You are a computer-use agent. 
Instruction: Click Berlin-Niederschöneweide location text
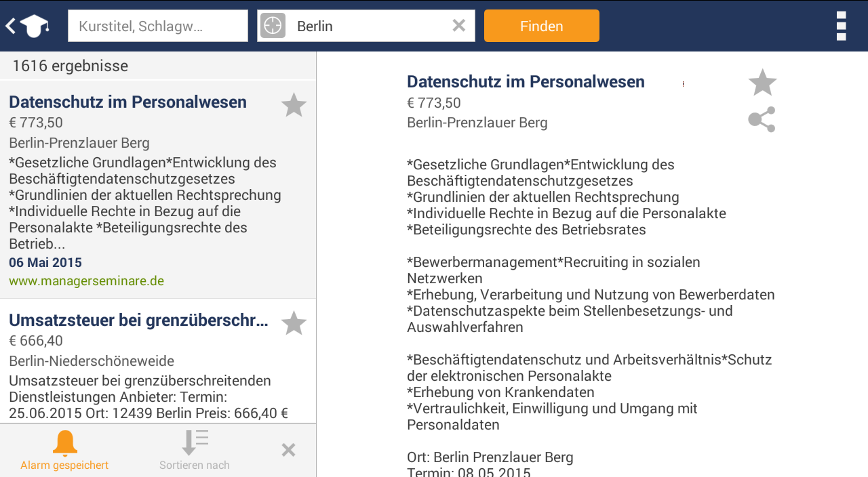click(x=92, y=361)
